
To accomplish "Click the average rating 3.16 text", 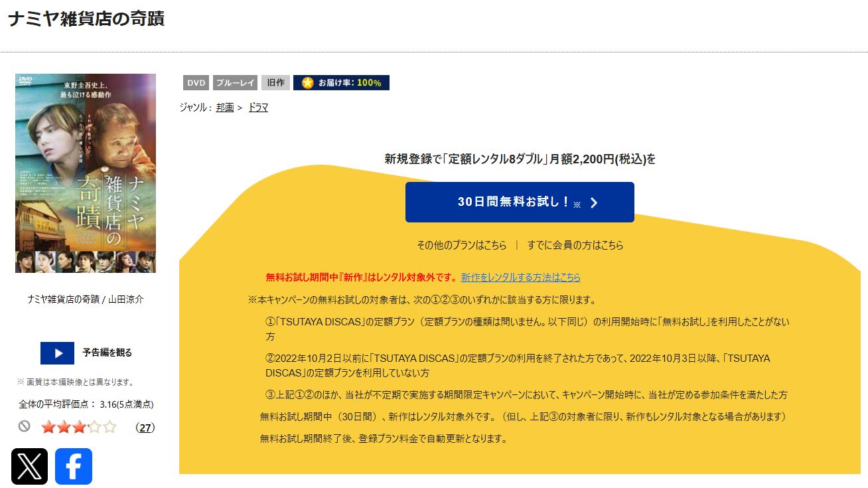I will (x=86, y=404).
